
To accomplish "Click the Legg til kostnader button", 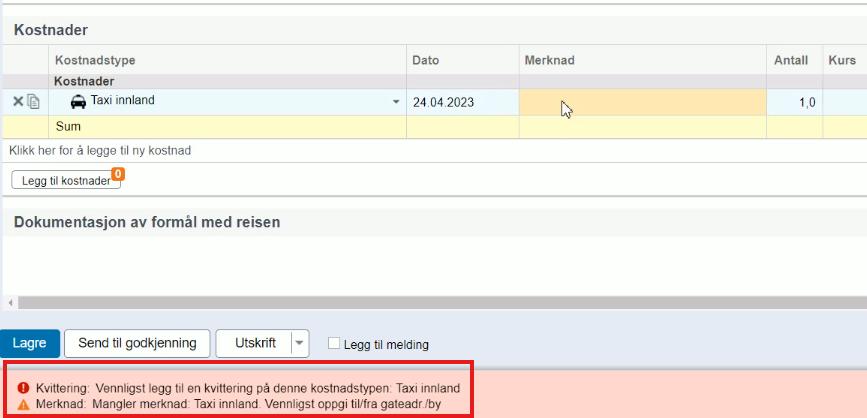I will [66, 181].
